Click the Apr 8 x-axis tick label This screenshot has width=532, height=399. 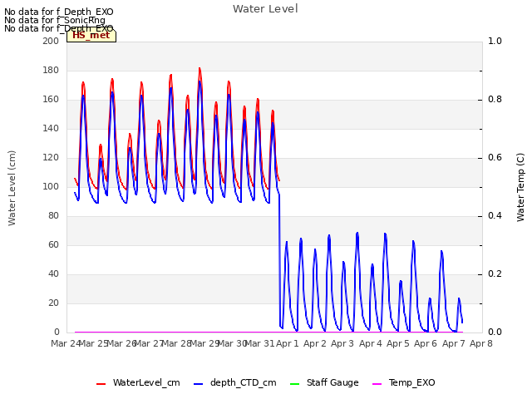[481, 343]
